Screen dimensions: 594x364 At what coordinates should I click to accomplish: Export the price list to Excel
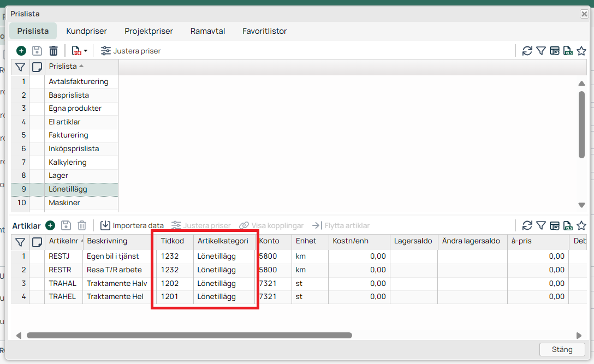(x=568, y=51)
